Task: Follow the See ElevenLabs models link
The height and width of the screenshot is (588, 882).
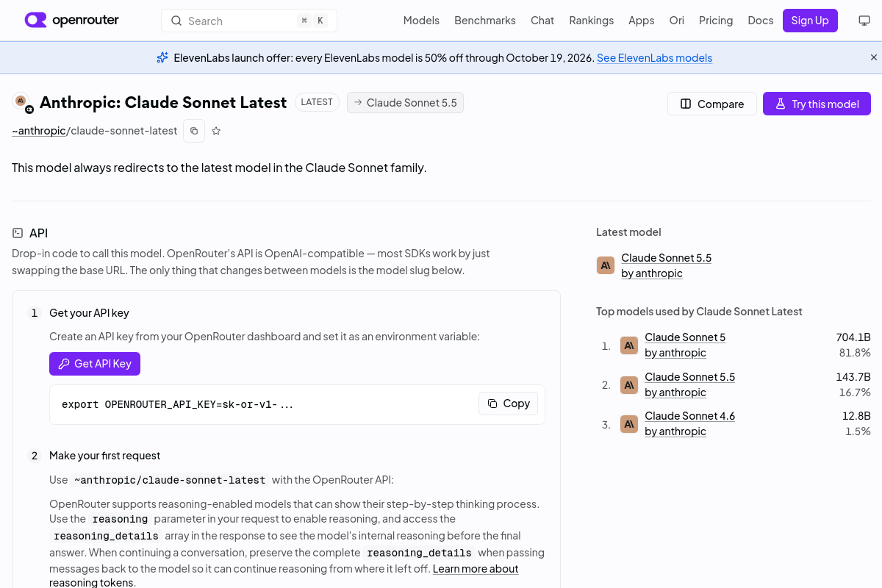Action: tap(654, 58)
